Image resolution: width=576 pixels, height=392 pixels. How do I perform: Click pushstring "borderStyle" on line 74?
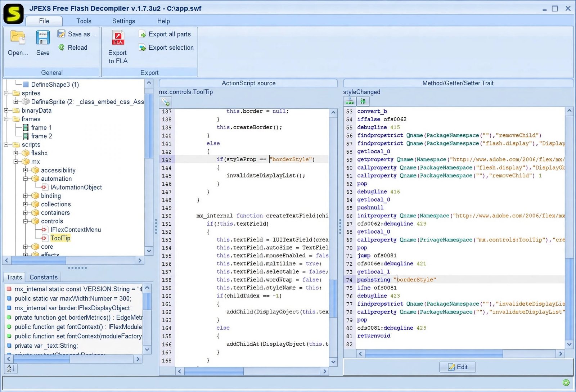point(396,280)
